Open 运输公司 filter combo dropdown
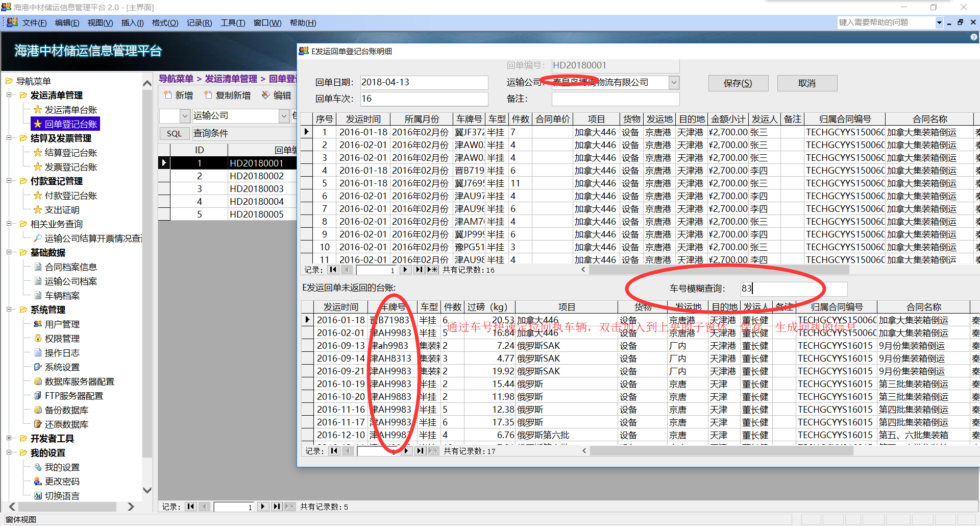 click(x=284, y=116)
